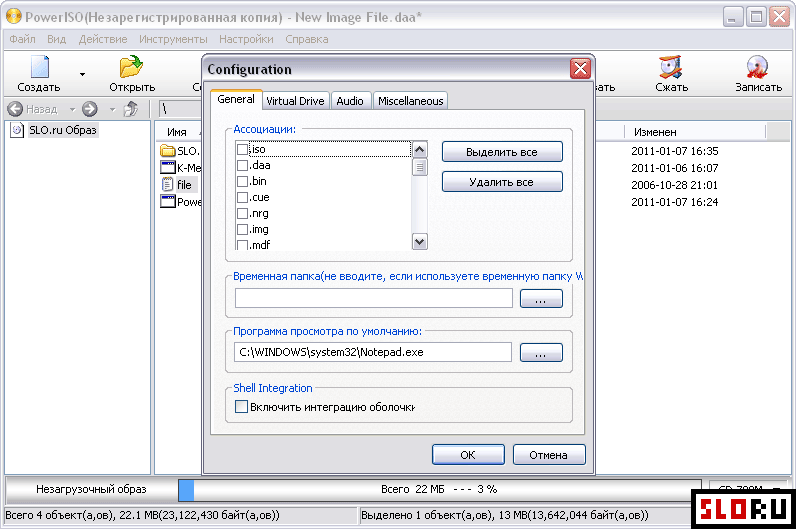Click the Имя column header
The height and width of the screenshot is (529, 796).
(x=177, y=132)
